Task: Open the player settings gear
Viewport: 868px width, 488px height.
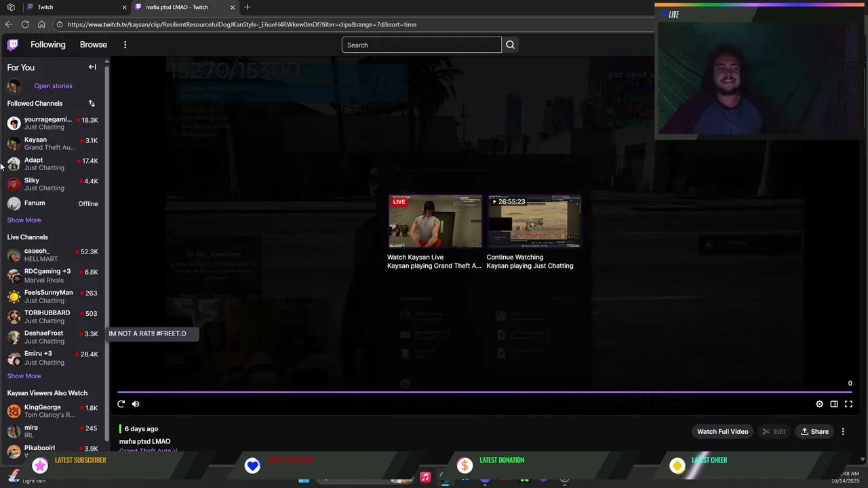Action: [819, 404]
